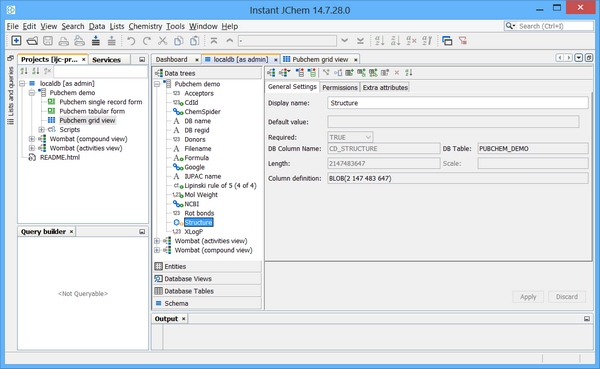This screenshot has width=600, height=369.
Task: Open the Required TRUE dropdown
Action: tap(350, 137)
